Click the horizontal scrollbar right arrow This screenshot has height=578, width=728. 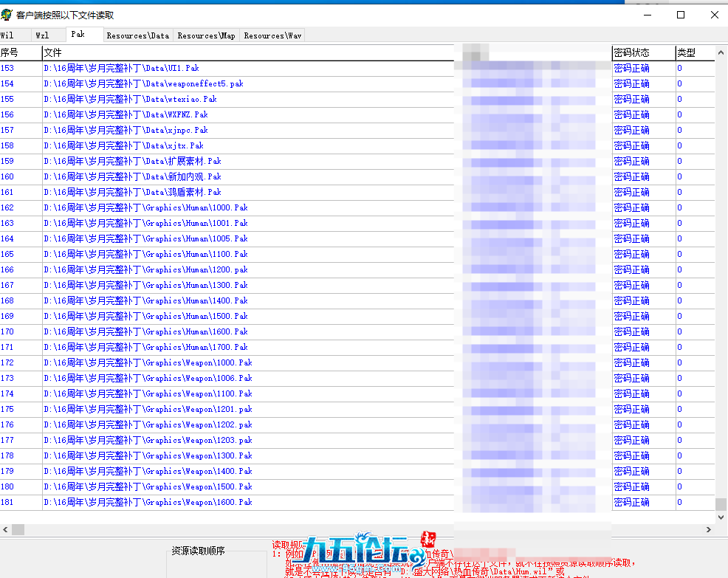709,530
